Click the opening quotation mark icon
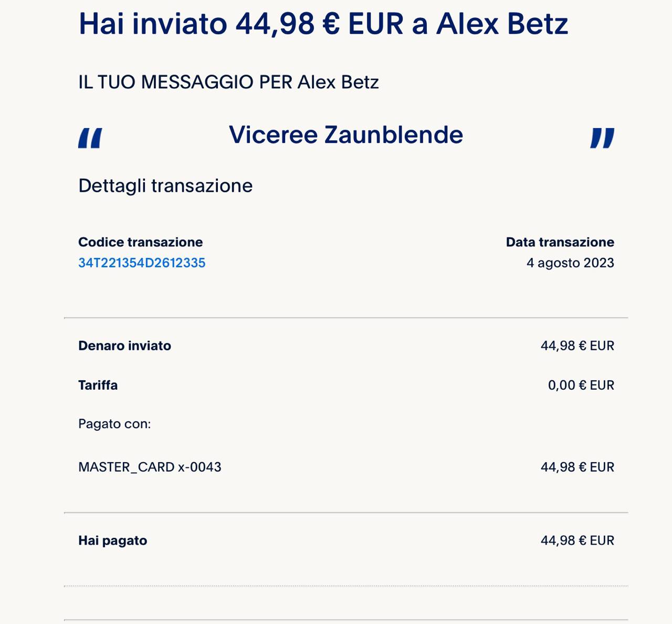Image resolution: width=672 pixels, height=624 pixels. (x=90, y=138)
